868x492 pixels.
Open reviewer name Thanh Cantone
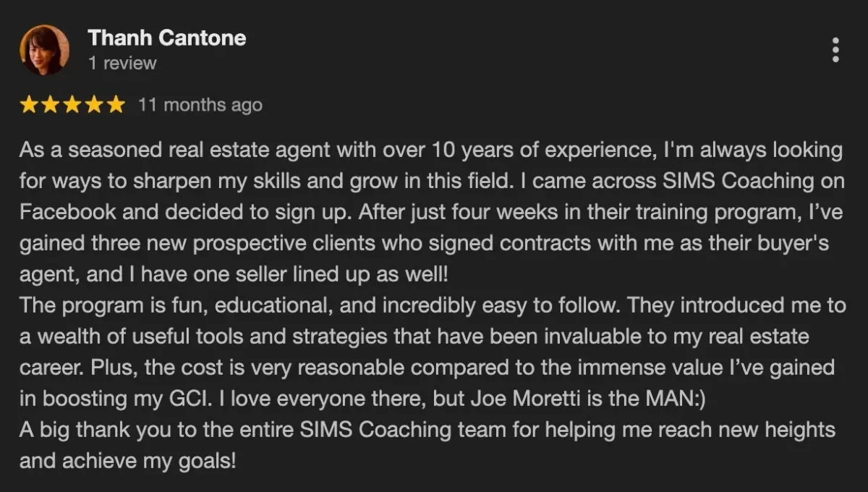click(167, 38)
